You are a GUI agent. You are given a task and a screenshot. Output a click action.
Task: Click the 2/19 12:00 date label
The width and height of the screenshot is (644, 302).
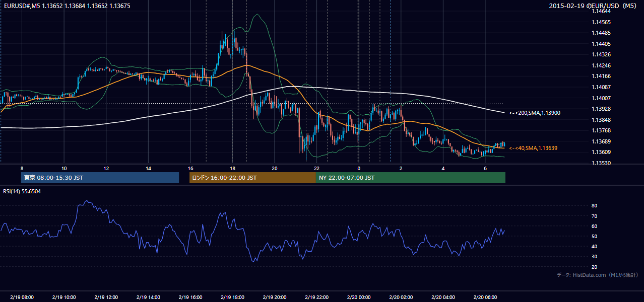click(106, 297)
